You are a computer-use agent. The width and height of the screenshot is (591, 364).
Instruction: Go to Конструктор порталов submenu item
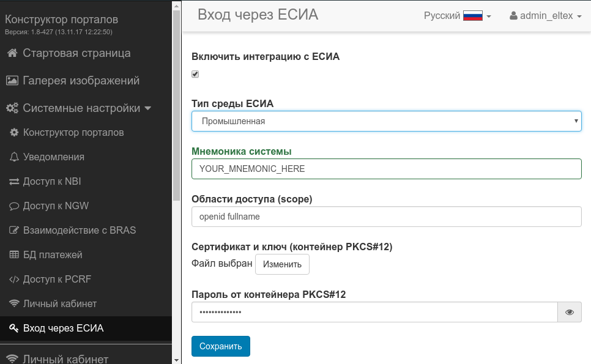(x=73, y=133)
